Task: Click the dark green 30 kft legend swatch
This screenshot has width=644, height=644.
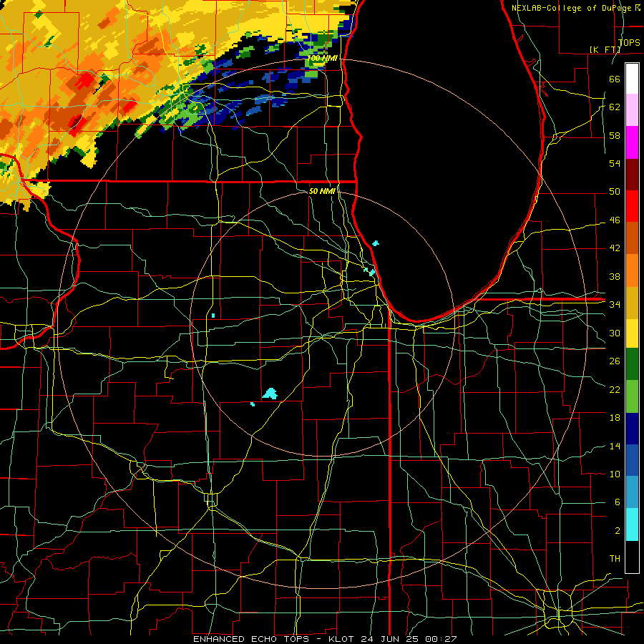Action: click(632, 364)
